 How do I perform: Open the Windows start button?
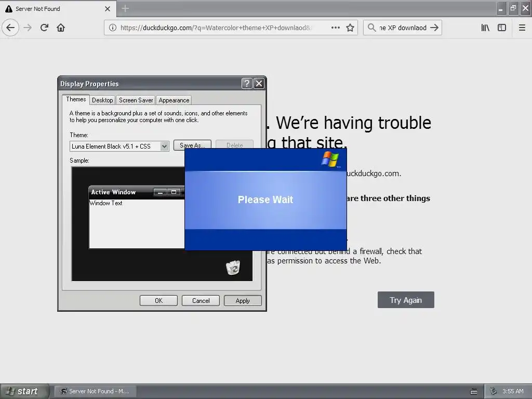point(24,391)
